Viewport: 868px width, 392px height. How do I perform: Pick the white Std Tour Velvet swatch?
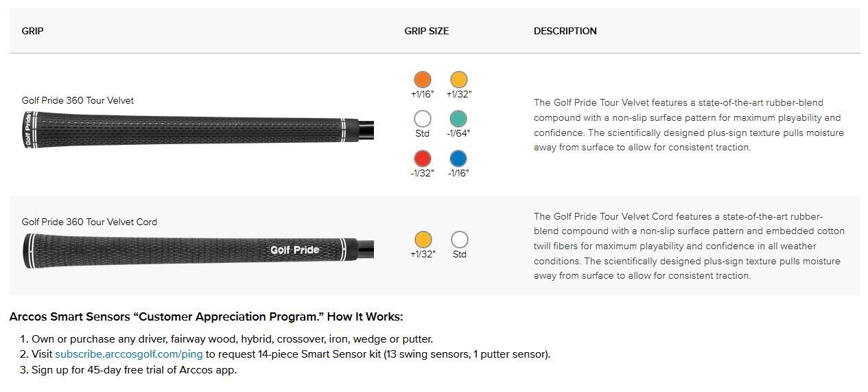click(x=423, y=119)
